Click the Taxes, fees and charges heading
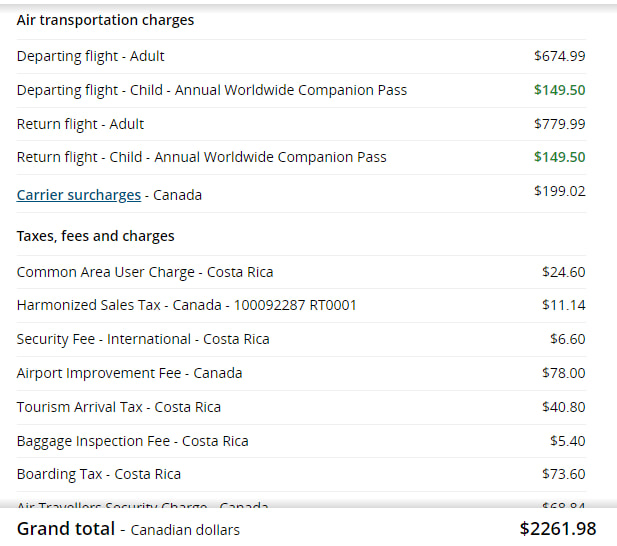Screen dimensions: 617x546 click(x=95, y=236)
